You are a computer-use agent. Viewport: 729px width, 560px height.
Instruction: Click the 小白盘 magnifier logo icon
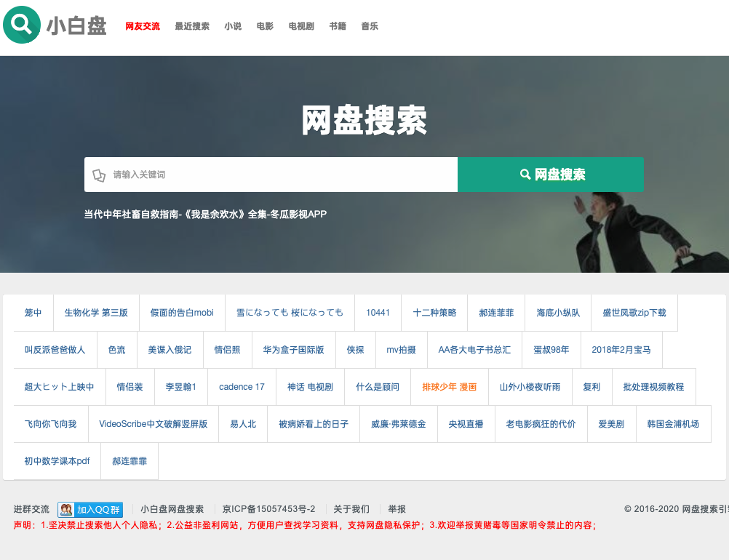20,25
